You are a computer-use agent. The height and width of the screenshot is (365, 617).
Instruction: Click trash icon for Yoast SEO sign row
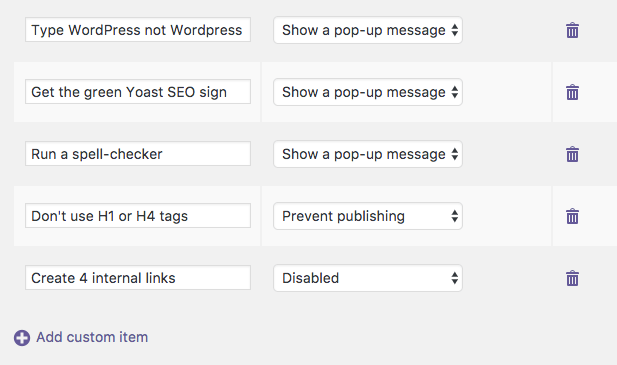click(x=572, y=92)
